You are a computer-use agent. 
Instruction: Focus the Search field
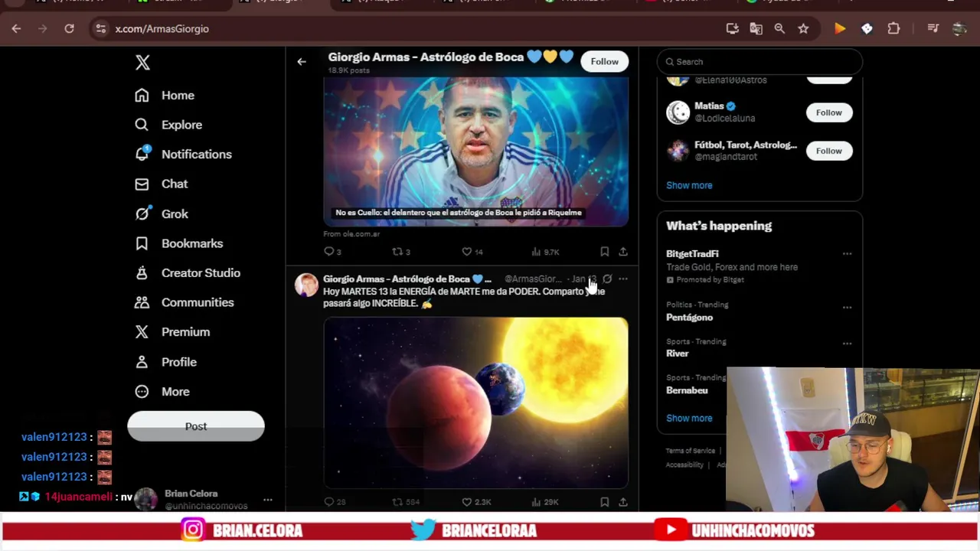coord(759,61)
